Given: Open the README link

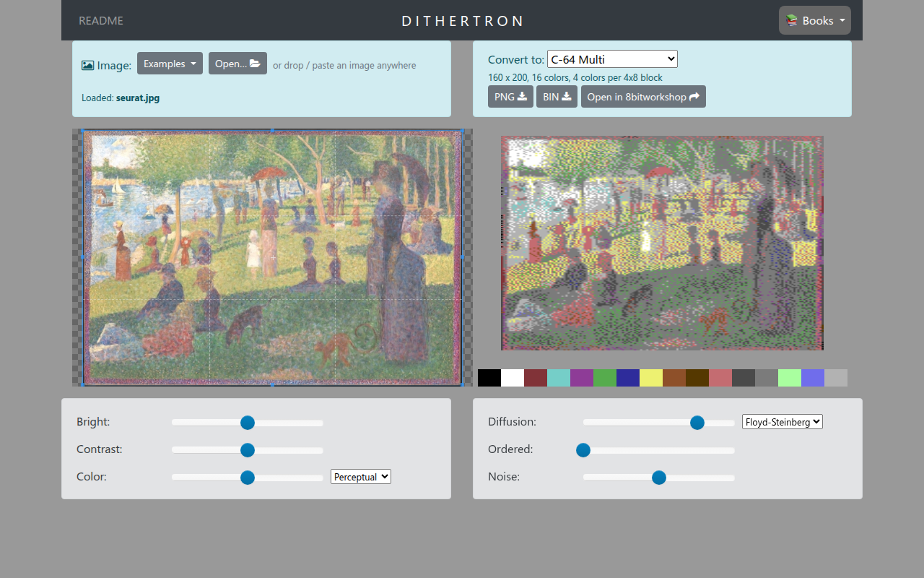Looking at the screenshot, I should [x=101, y=20].
